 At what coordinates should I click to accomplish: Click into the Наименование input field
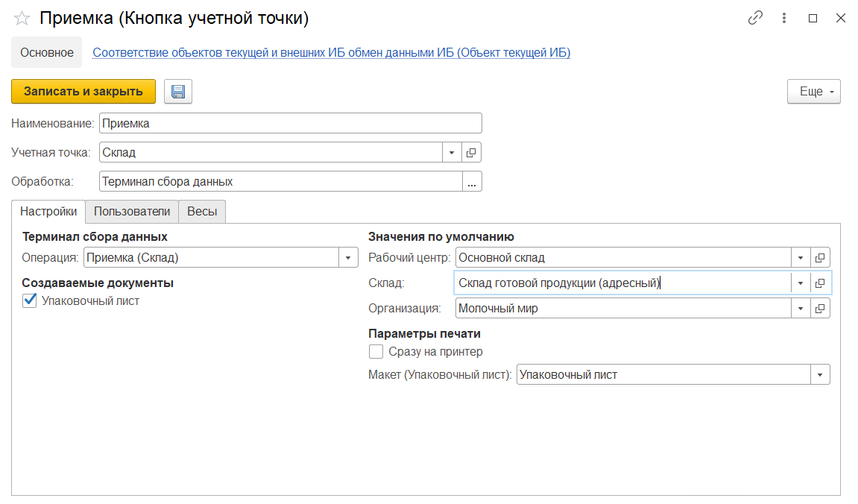pos(290,123)
